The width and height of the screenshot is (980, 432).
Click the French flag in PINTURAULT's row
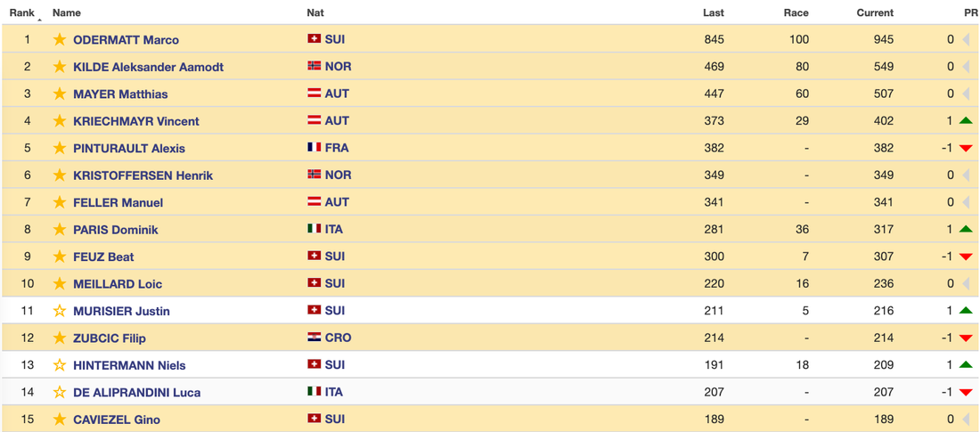pyautogui.click(x=314, y=148)
